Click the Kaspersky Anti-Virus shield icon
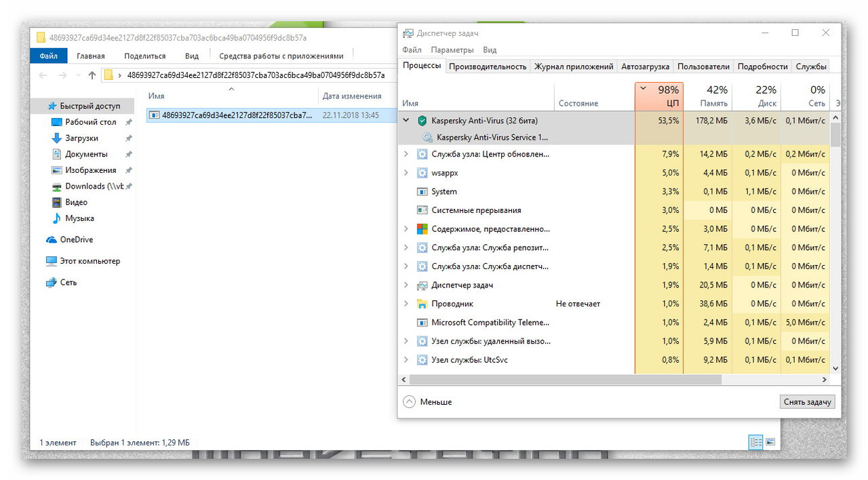The height and width of the screenshot is (480, 868). pos(422,121)
